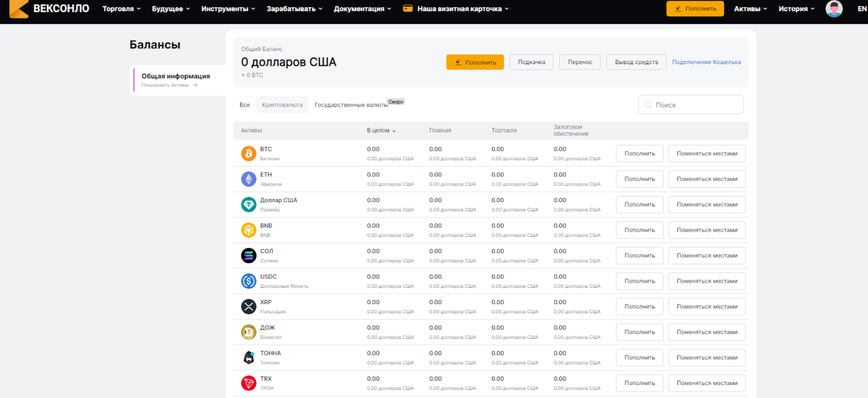Click the EN language selector
Image resolution: width=868 pixels, height=398 pixels.
coord(862,9)
